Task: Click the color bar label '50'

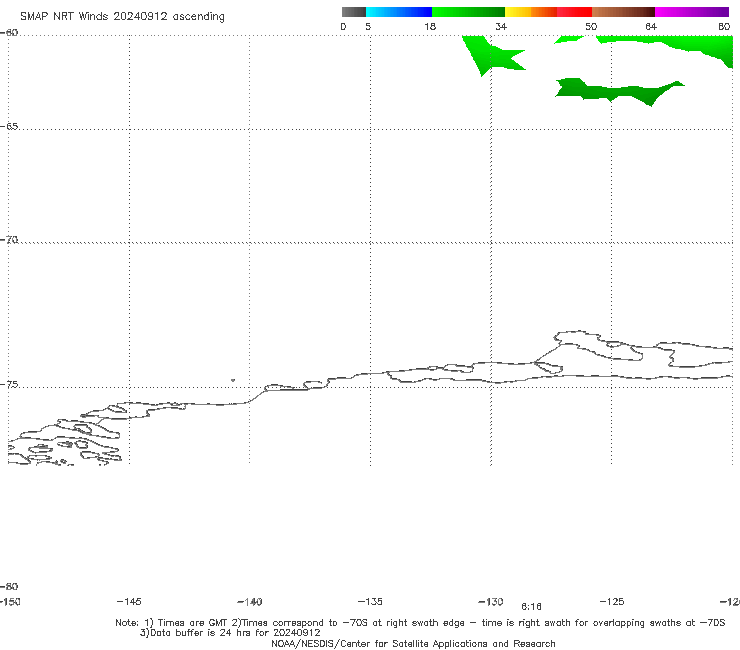Action: point(591,27)
